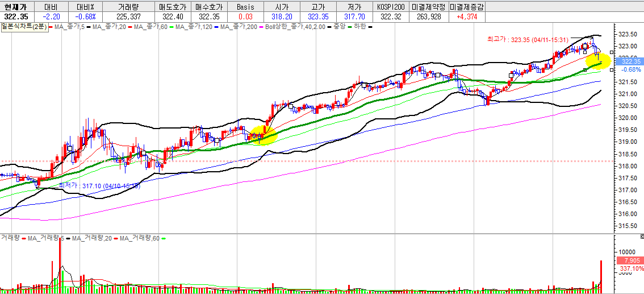Image resolution: width=644 pixels, height=294 pixels.
Task: Click the -0.68% value under 대비%
Action: [85, 17]
